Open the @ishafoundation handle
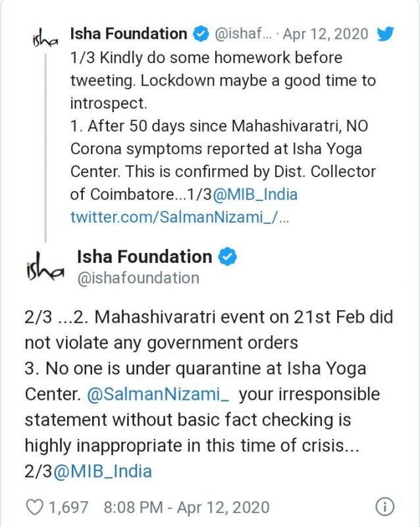The image size is (420, 527). [x=138, y=278]
